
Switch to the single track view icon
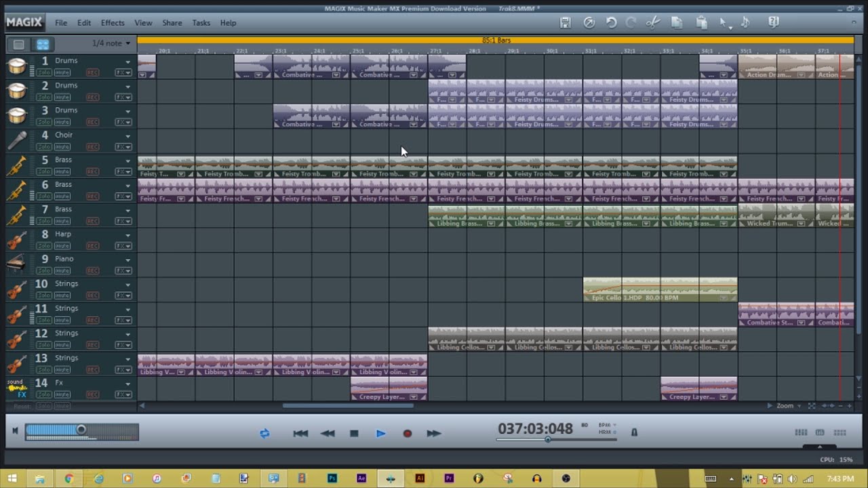point(19,45)
